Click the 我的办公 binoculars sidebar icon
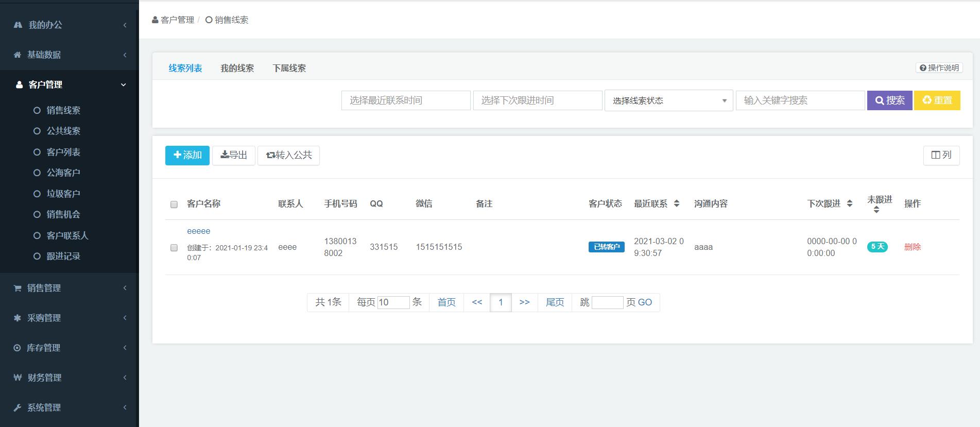 (x=18, y=25)
